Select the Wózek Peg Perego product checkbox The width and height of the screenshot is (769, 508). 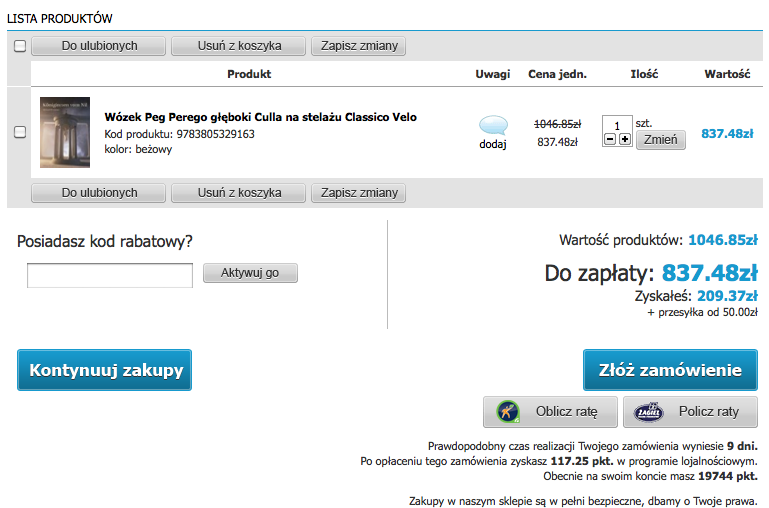point(20,132)
